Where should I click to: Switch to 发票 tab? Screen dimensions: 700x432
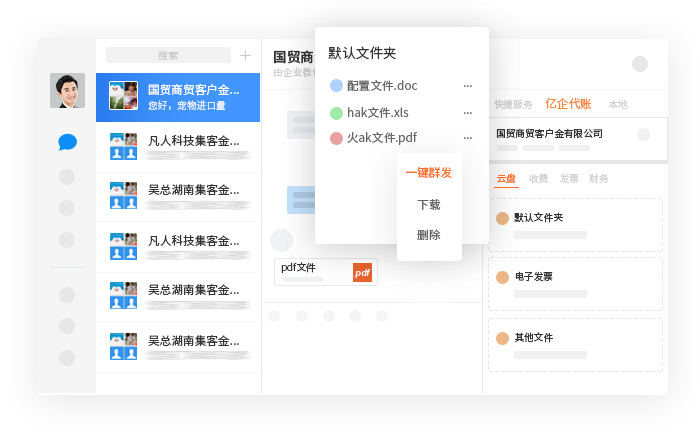(x=569, y=179)
